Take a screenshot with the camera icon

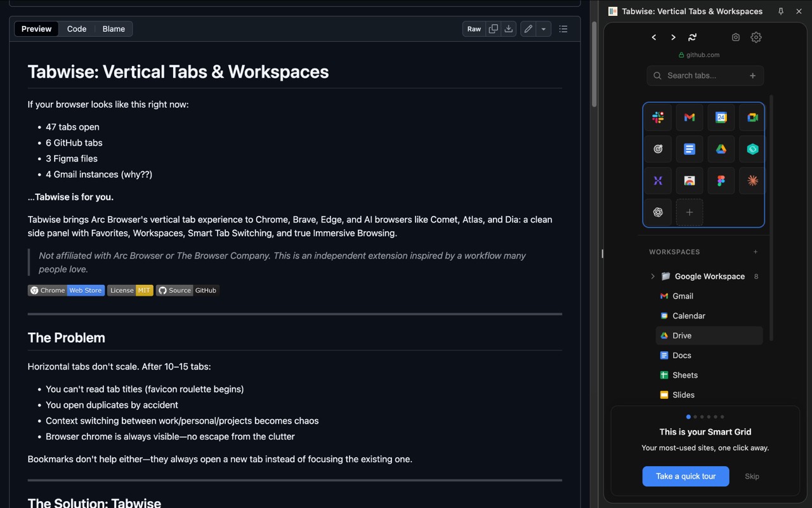tap(736, 37)
